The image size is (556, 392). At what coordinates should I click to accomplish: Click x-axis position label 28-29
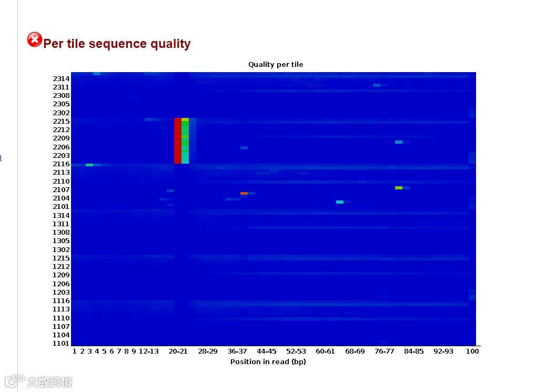(208, 351)
